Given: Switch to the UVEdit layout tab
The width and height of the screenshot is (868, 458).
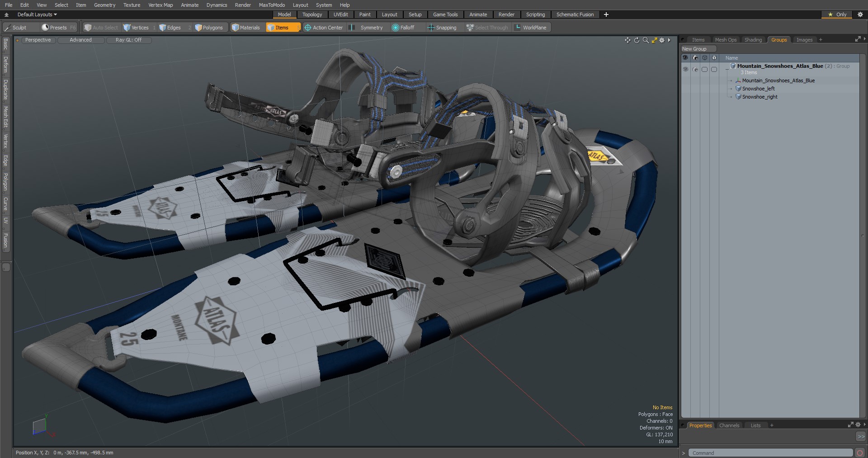Looking at the screenshot, I should pyautogui.click(x=340, y=14).
